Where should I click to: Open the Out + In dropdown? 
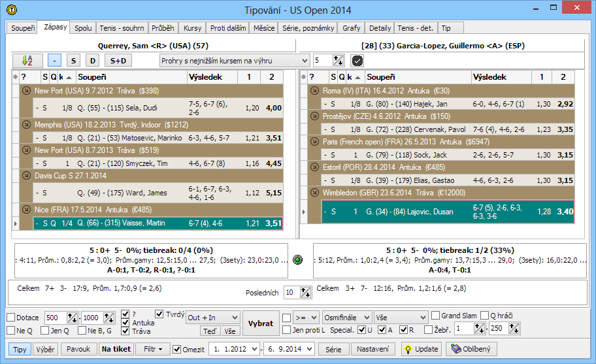click(213, 318)
